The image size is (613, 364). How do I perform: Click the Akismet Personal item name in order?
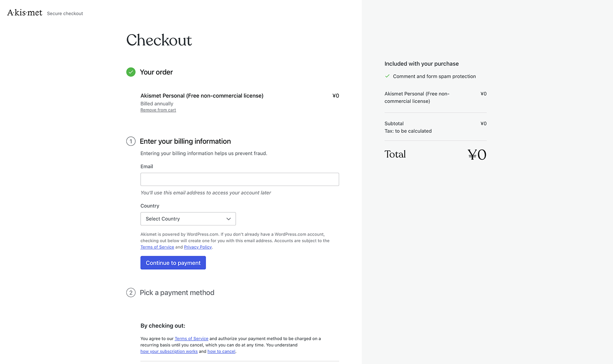tap(202, 96)
